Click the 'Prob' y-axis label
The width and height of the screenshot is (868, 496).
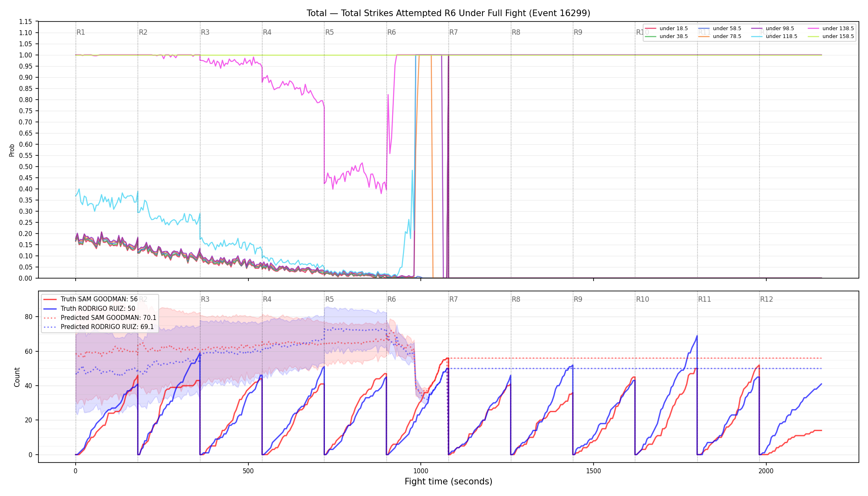pyautogui.click(x=12, y=150)
